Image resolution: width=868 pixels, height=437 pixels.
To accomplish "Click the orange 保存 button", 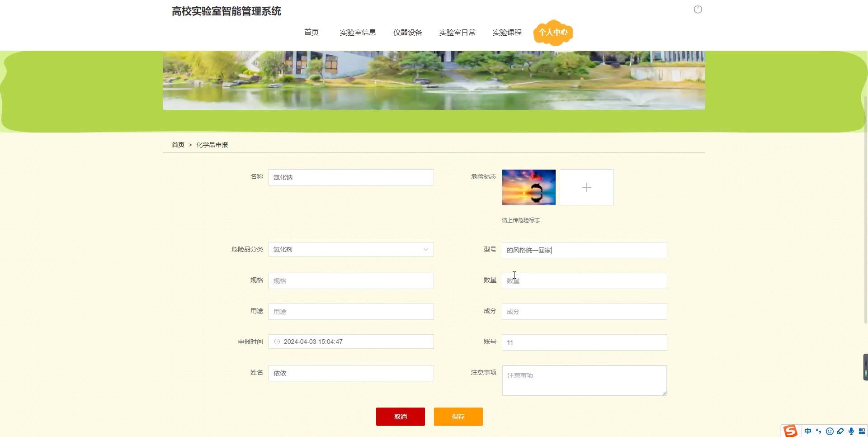I will point(458,417).
